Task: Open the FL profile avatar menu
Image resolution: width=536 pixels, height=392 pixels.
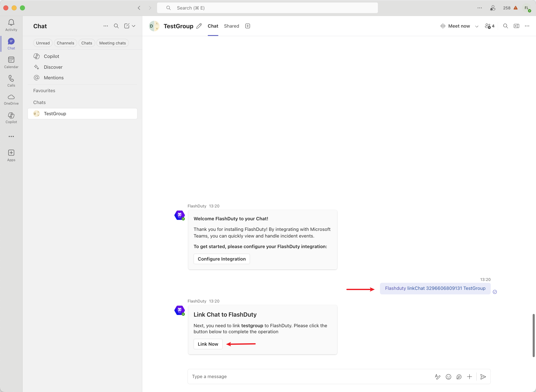Action: tap(527, 8)
